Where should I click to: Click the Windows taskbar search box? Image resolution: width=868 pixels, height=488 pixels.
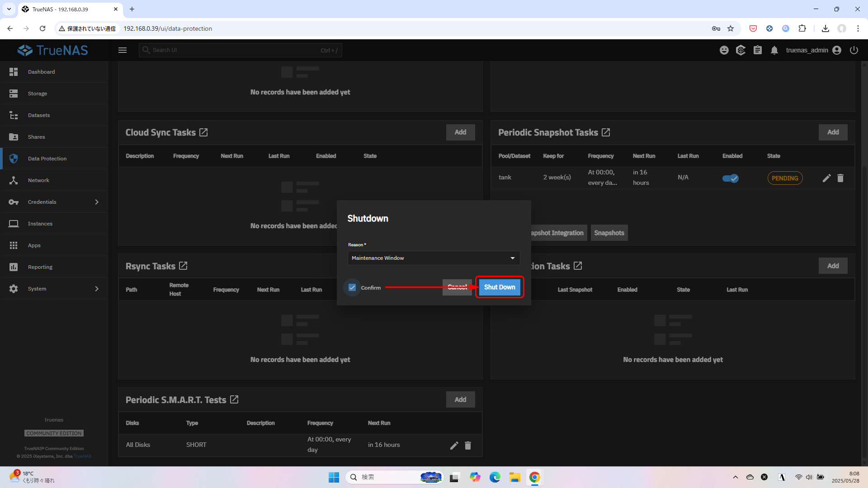click(x=394, y=477)
